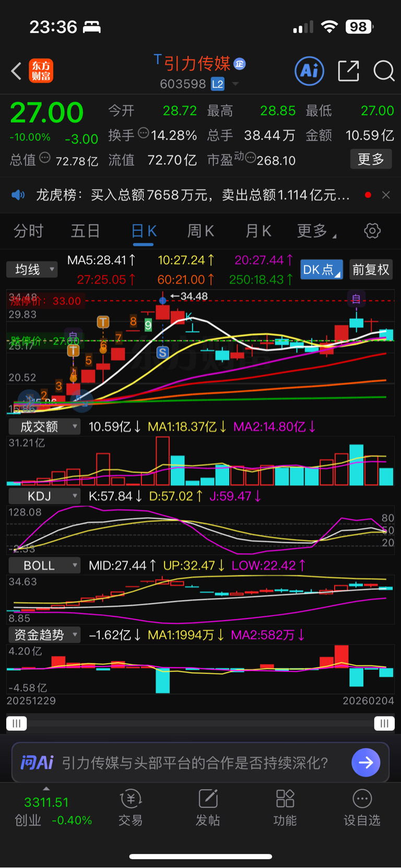Tap the speaker announcement icon
The width and height of the screenshot is (401, 868).
pyautogui.click(x=18, y=195)
